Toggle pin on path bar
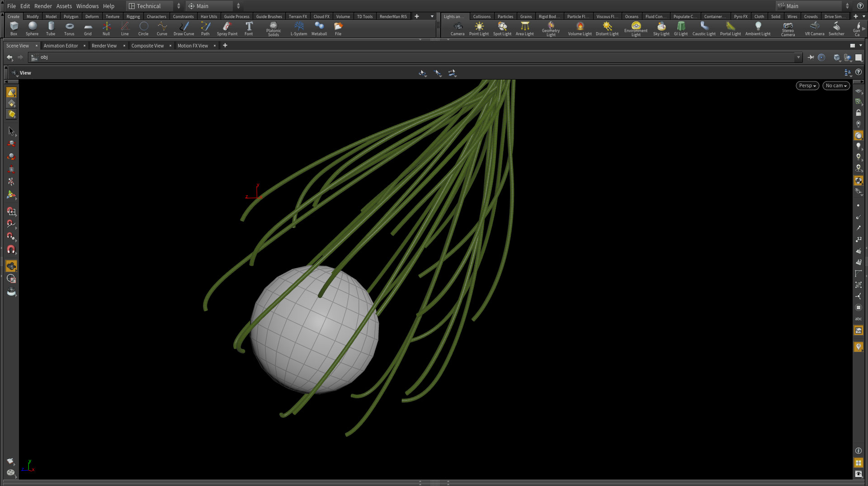 point(811,57)
